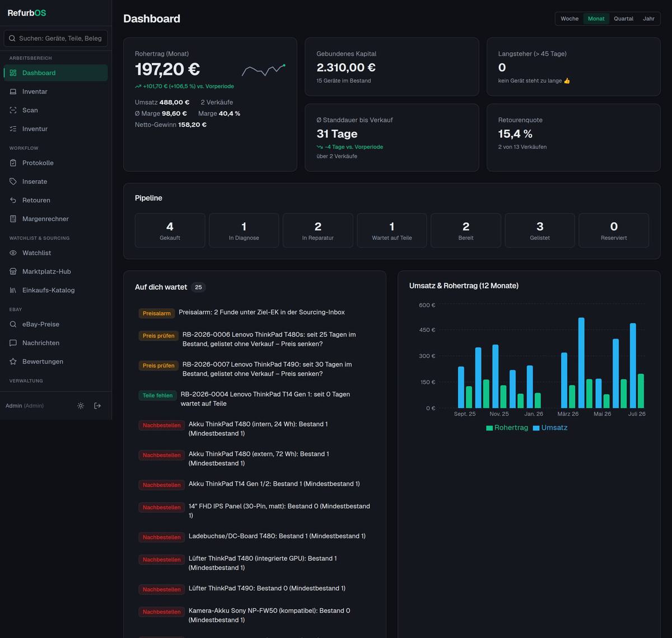Image resolution: width=672 pixels, height=638 pixels.
Task: Go to Protokolle in sidebar
Action: (56, 163)
